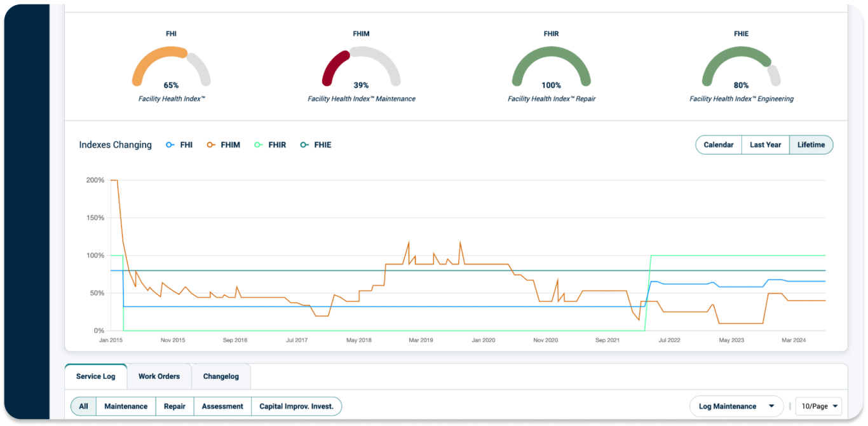Screen dimensions: 868x426
Task: Switch to the Work Orders tab
Action: [x=159, y=376]
